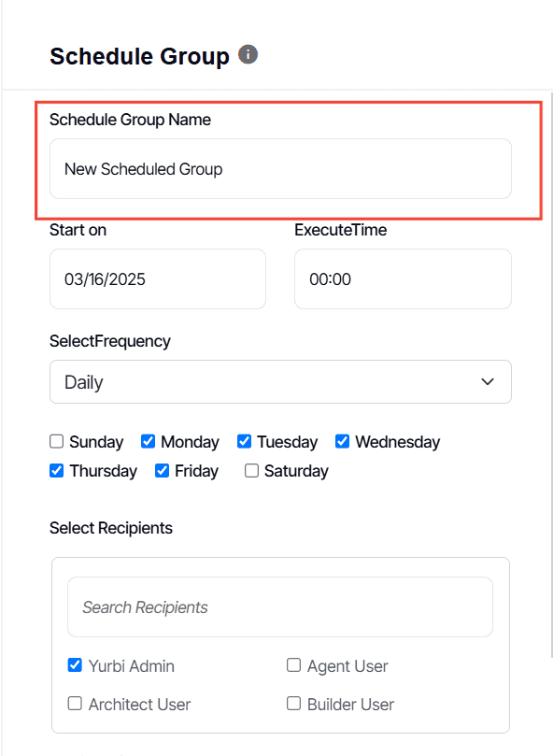Check the Architect User recipient
Image resolution: width=553 pixels, height=756 pixels.
coord(75,704)
